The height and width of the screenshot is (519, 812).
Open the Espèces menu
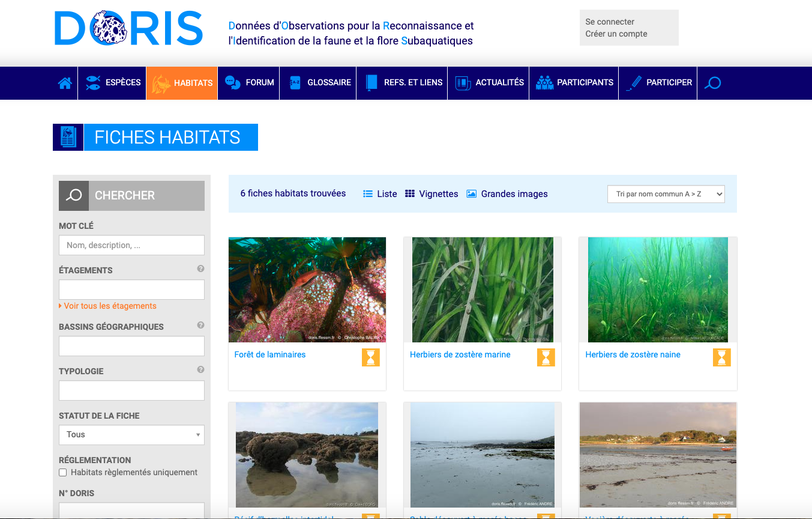click(x=113, y=83)
